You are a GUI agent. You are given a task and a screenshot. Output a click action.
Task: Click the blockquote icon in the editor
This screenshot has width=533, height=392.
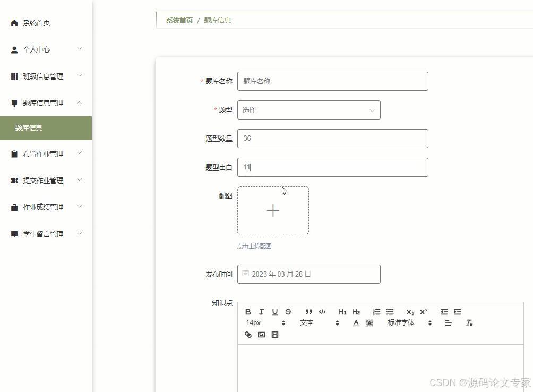(308, 312)
